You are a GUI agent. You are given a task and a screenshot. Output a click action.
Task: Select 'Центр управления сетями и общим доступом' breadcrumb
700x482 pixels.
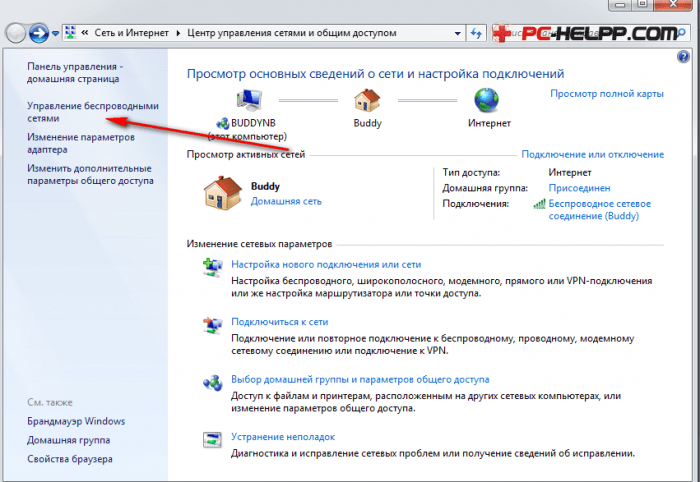[292, 33]
